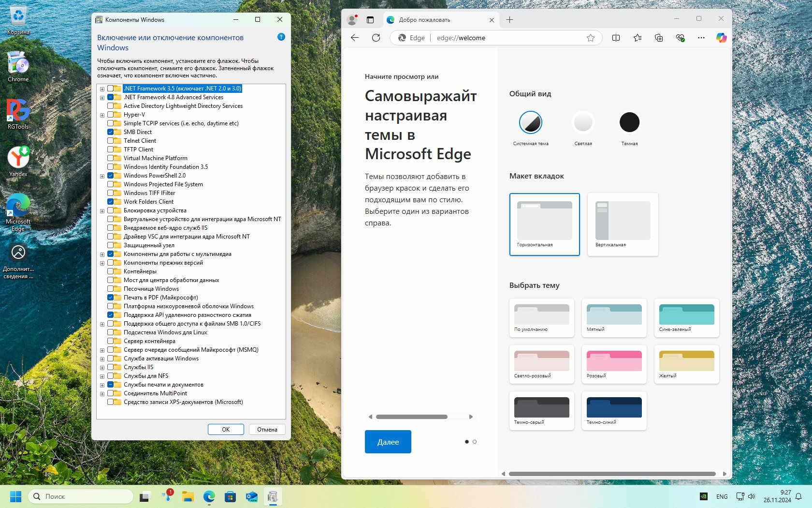Screen dimensions: 812x508
Task: Apply the Темно-синий theme
Action: [x=614, y=411]
